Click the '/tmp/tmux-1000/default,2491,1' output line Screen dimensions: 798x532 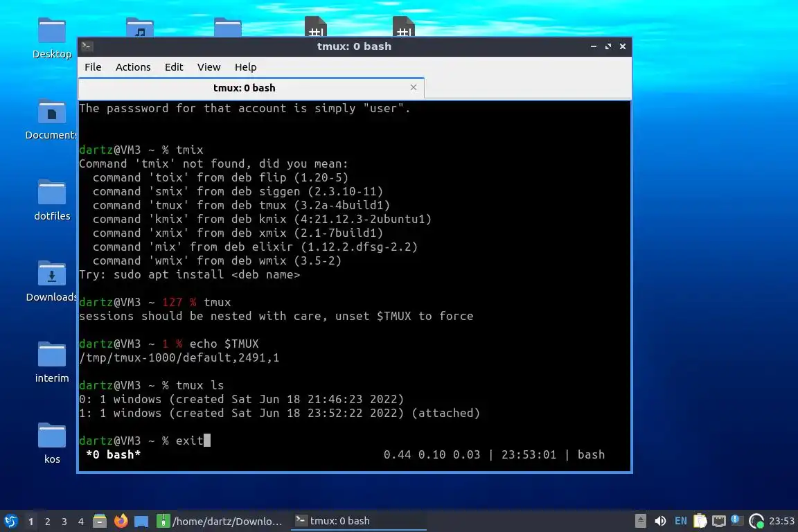179,358
